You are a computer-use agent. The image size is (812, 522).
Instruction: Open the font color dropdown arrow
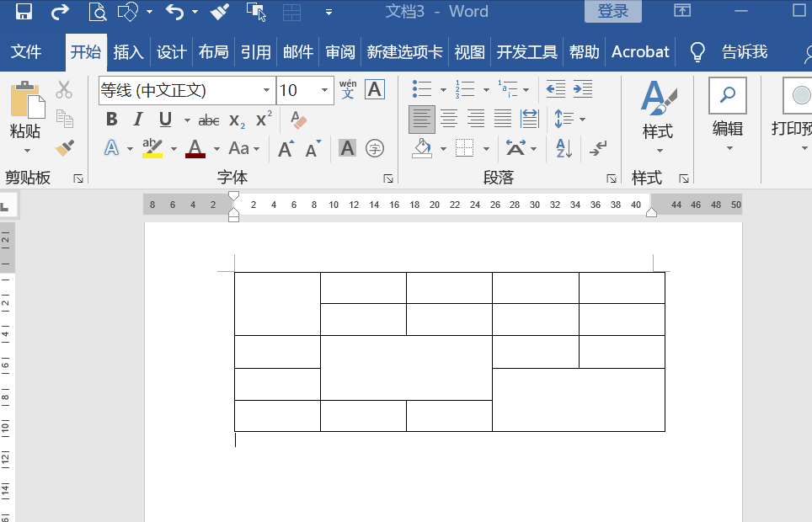(216, 149)
